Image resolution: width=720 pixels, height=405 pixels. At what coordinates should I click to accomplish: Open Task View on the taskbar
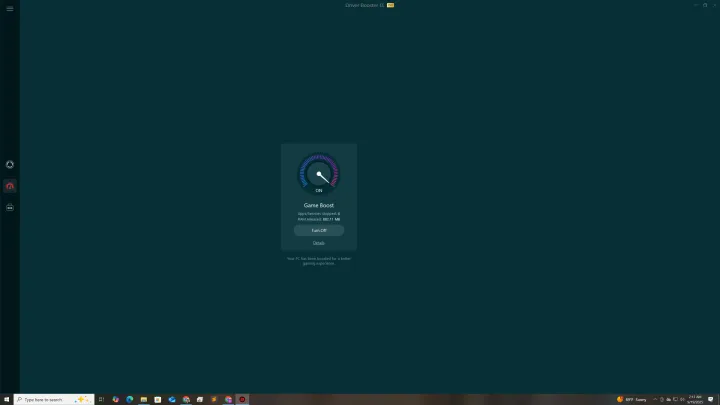point(101,399)
